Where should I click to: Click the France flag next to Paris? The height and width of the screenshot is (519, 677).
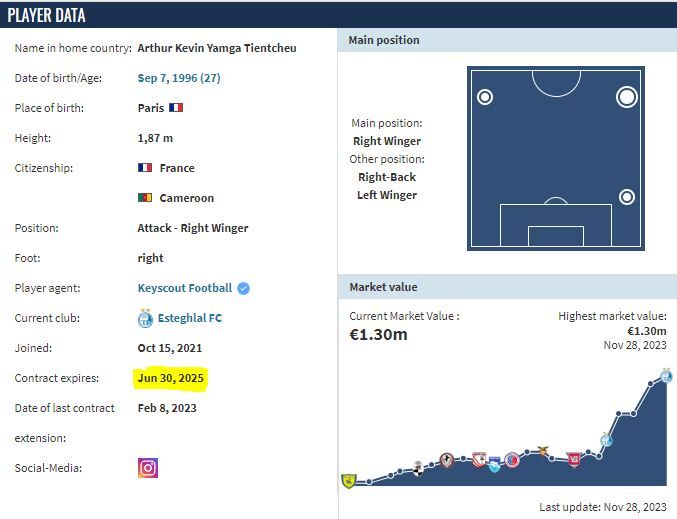point(177,108)
